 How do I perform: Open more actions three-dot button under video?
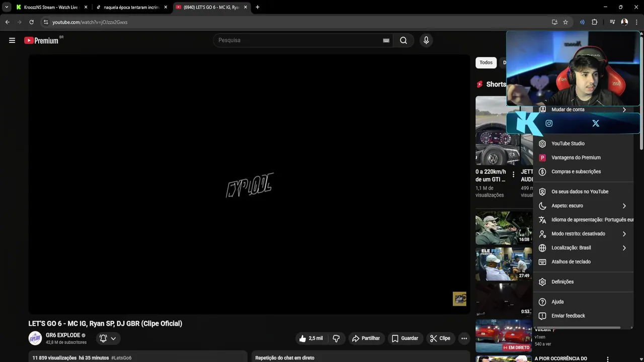coord(464,338)
